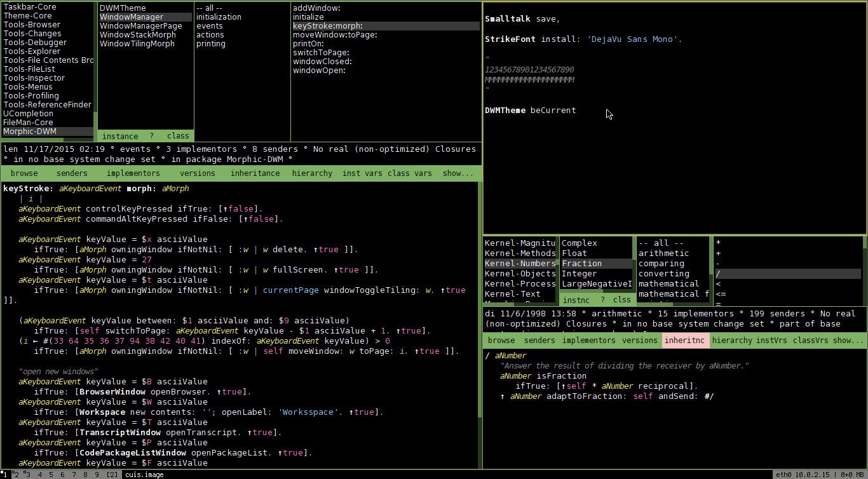
Task: Click the pink 'inheritnc' button
Action: (684, 341)
